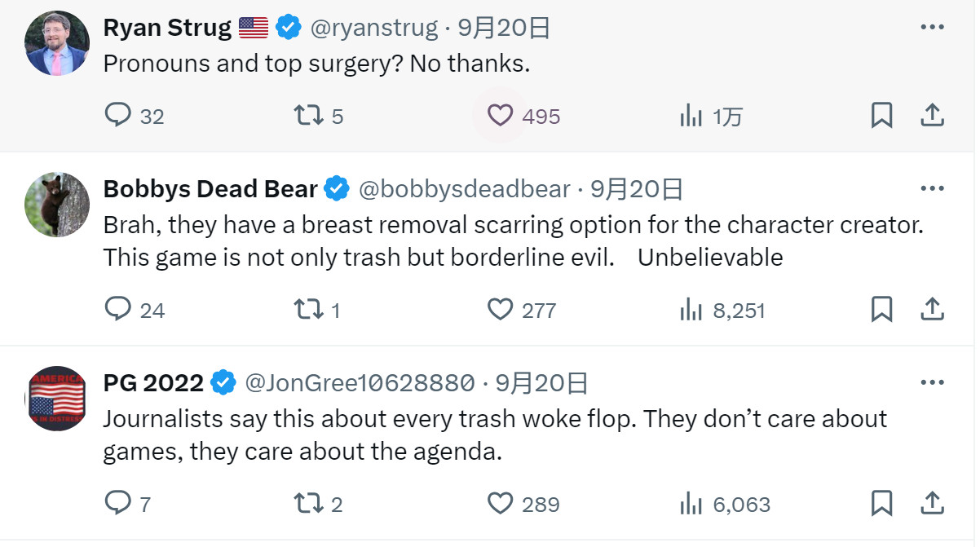Like Ryan Strug's tweet
The image size is (980, 547).
click(x=500, y=116)
